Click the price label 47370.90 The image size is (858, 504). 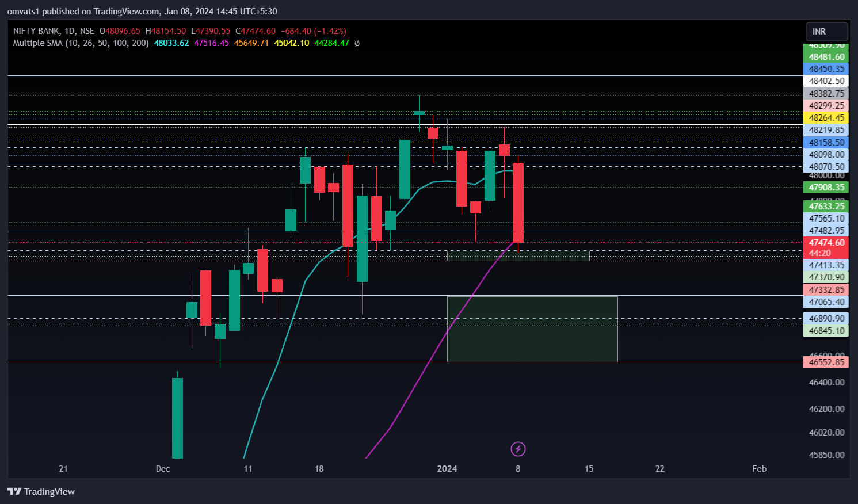pyautogui.click(x=826, y=277)
